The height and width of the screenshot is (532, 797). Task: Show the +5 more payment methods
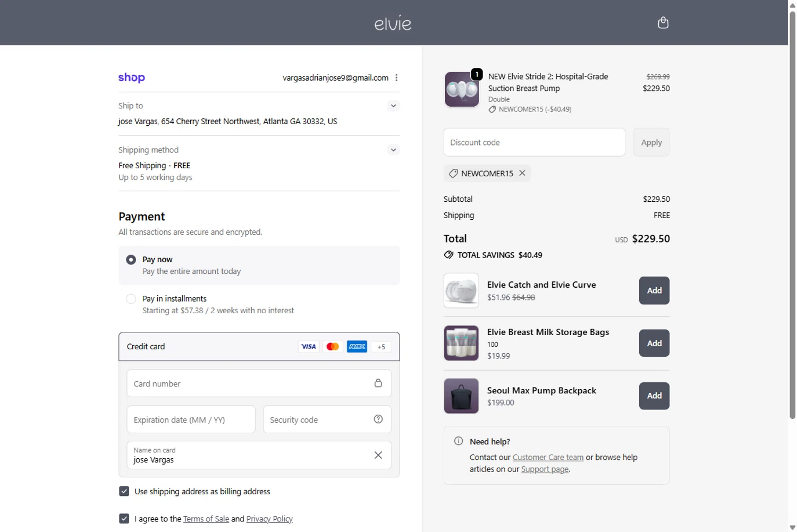[381, 347]
